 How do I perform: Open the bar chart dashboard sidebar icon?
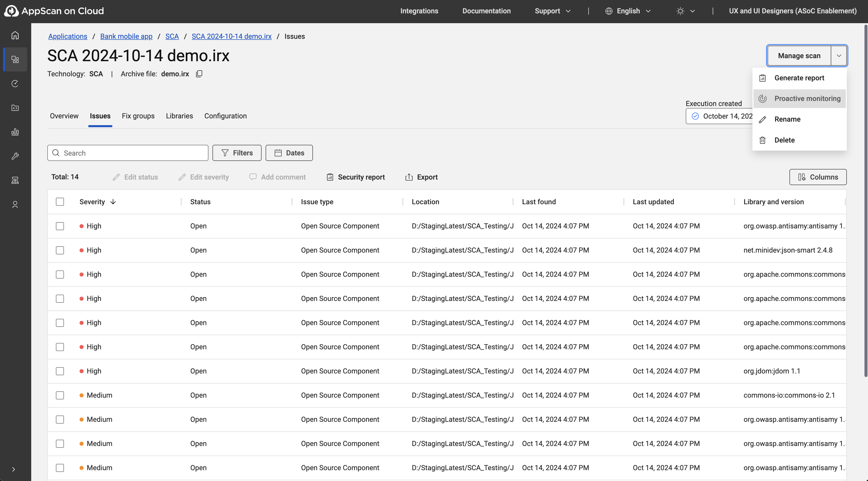point(15,132)
